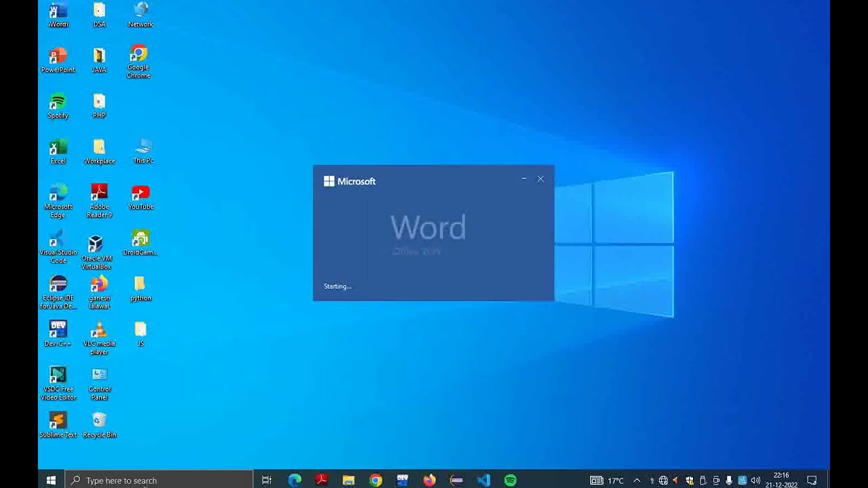Screen dimensions: 868x488
Task: Open VLC media player shortcut
Action: point(99,338)
